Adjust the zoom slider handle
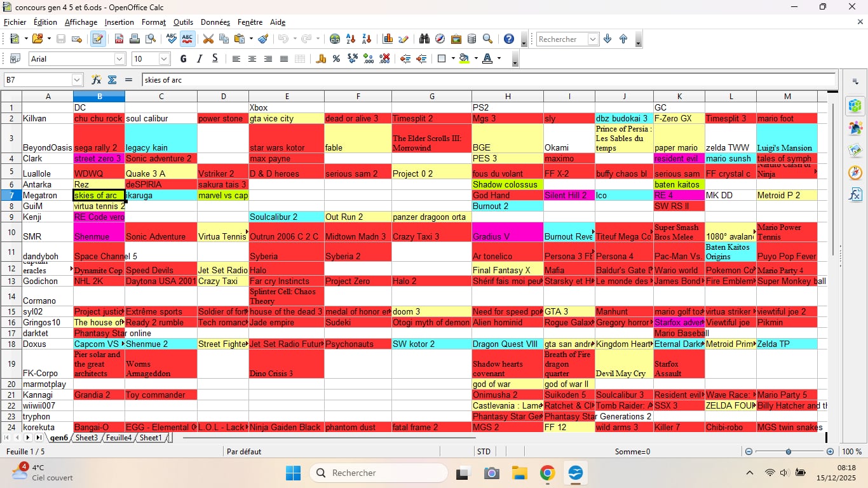 (x=789, y=452)
